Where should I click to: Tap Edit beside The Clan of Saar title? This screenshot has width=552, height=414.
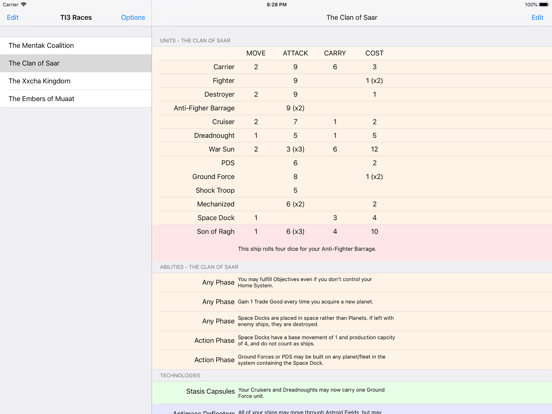537,17
